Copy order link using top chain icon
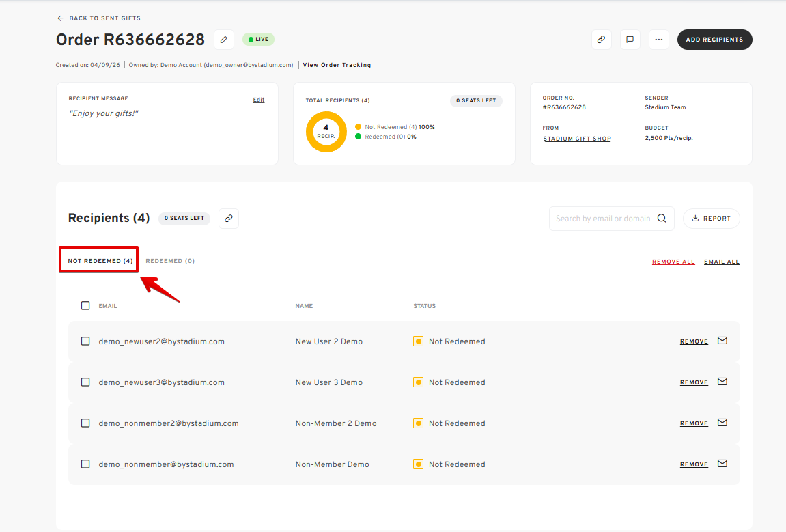This screenshot has height=532, width=786. pos(601,40)
